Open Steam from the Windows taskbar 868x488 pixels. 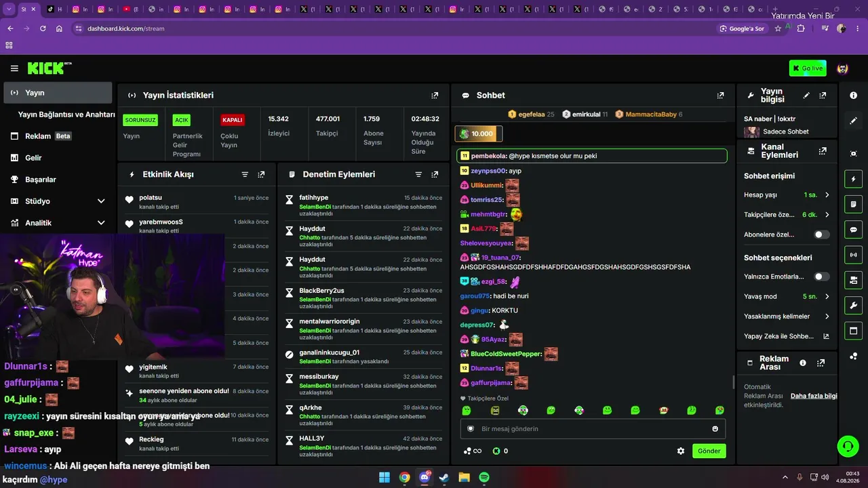point(444,477)
